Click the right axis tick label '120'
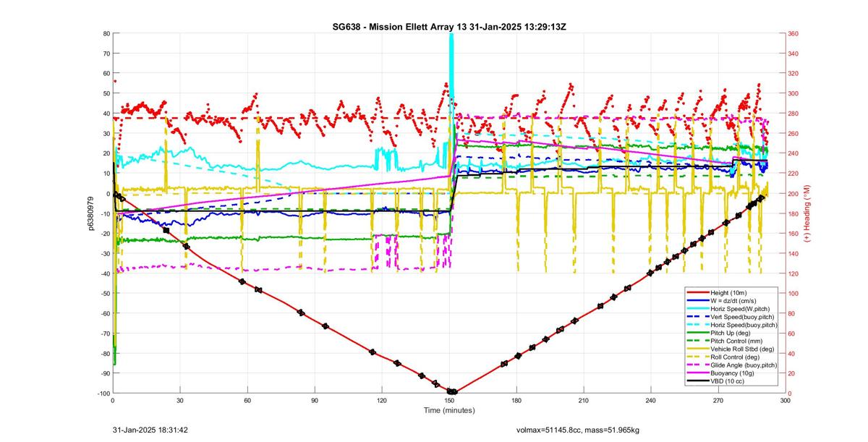This screenshot has height=442, width=868. pos(793,273)
